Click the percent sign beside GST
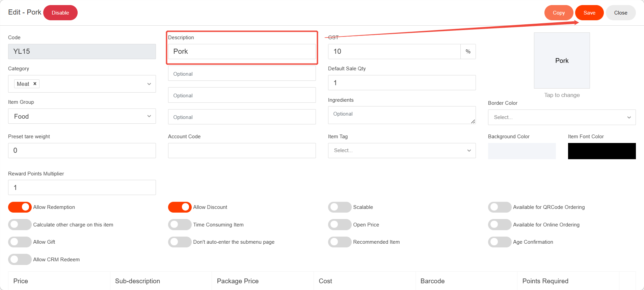Screen dimensions: 644x290 [468, 52]
